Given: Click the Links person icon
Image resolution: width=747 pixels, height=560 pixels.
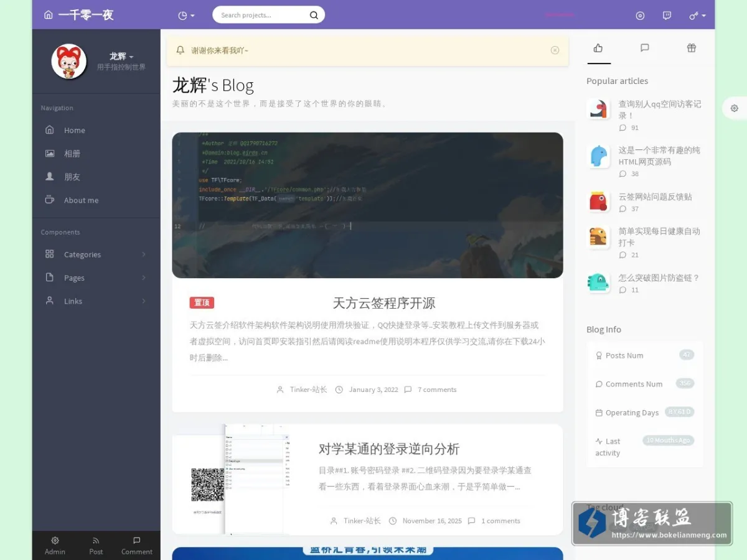Looking at the screenshot, I should point(50,301).
